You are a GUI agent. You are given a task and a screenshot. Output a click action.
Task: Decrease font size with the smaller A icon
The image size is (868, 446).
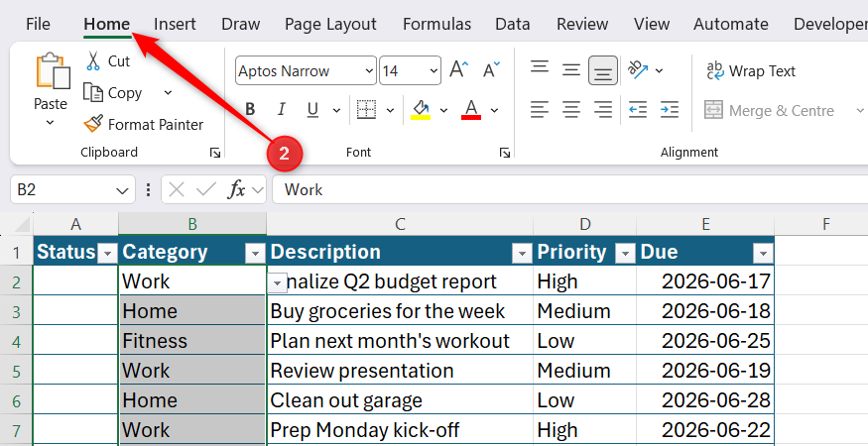click(490, 70)
